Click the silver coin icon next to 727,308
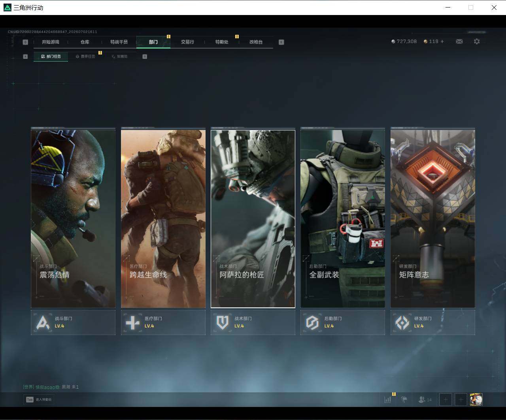The width and height of the screenshot is (506, 420). pyautogui.click(x=393, y=41)
